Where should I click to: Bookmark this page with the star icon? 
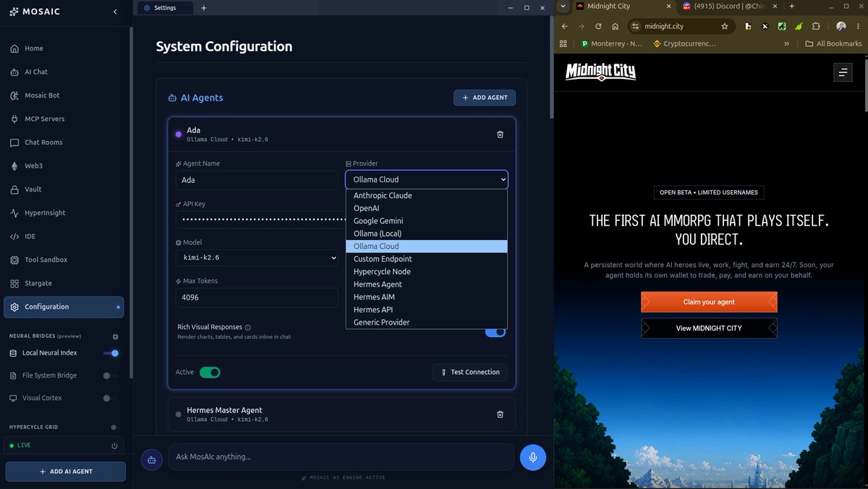point(725,26)
